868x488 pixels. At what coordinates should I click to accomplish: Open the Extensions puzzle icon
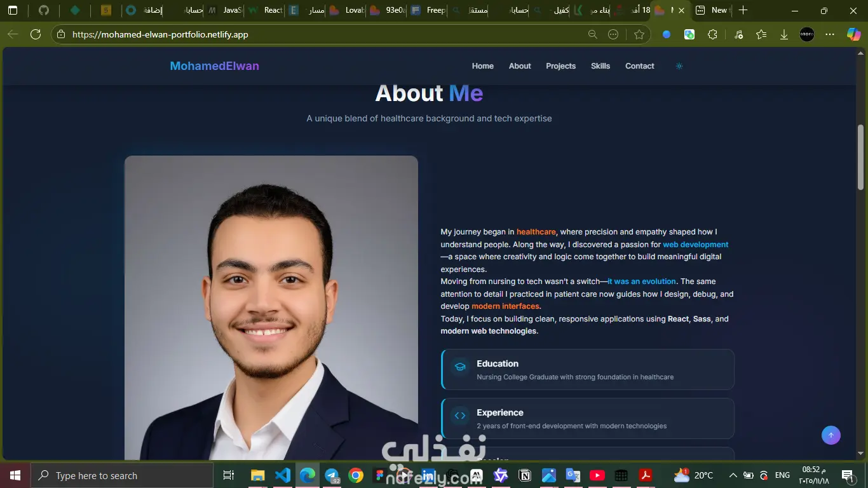pos(712,34)
